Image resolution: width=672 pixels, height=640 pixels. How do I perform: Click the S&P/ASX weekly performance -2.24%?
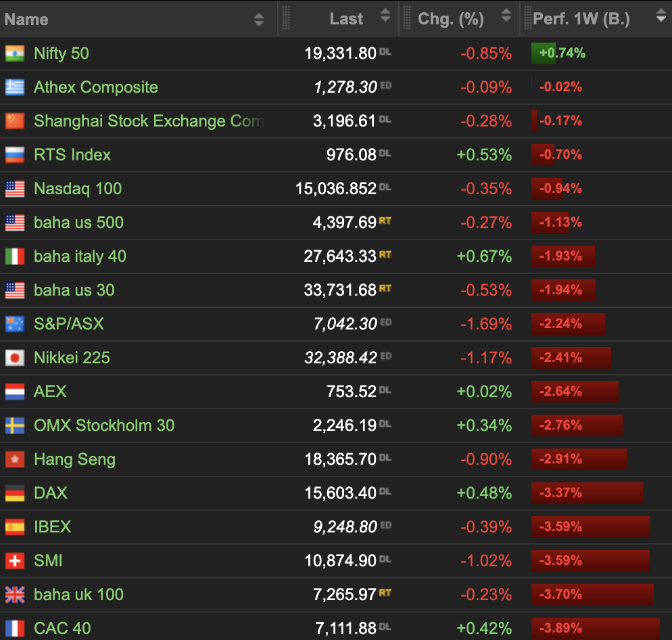[560, 324]
